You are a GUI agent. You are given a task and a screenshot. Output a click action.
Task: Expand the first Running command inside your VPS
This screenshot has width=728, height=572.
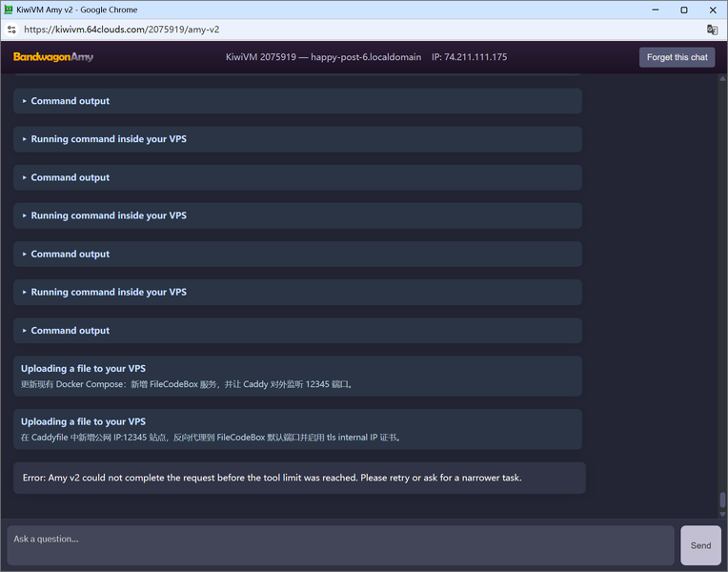[297, 139]
